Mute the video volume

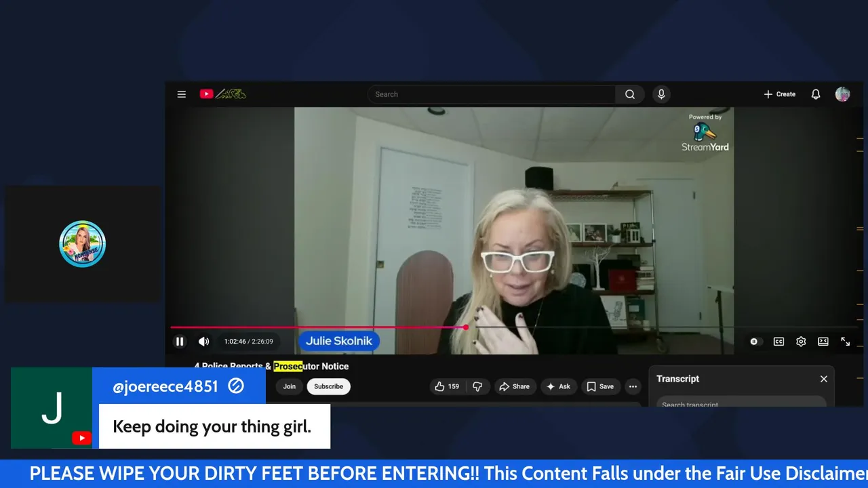coord(203,342)
